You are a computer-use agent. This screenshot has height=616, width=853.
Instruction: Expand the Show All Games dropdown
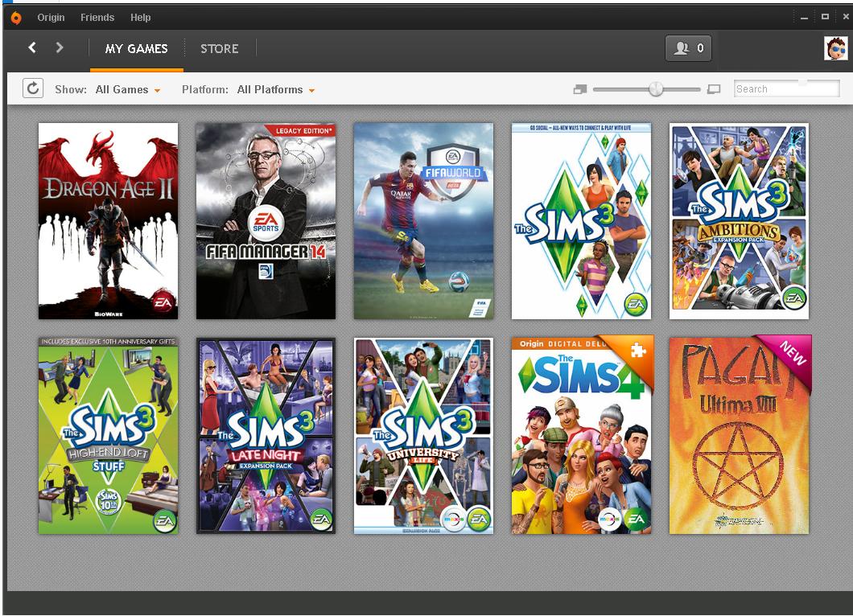(x=128, y=90)
